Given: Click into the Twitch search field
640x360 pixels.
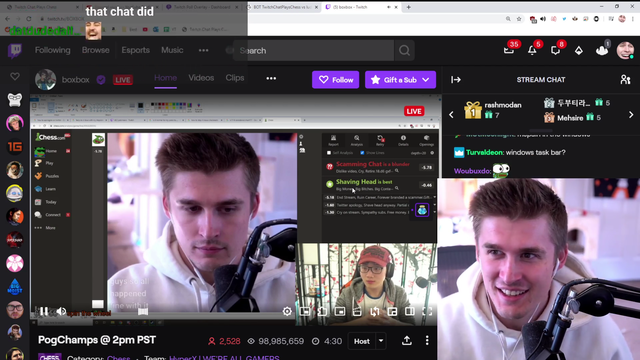Looking at the screenshot, I should [x=313, y=51].
